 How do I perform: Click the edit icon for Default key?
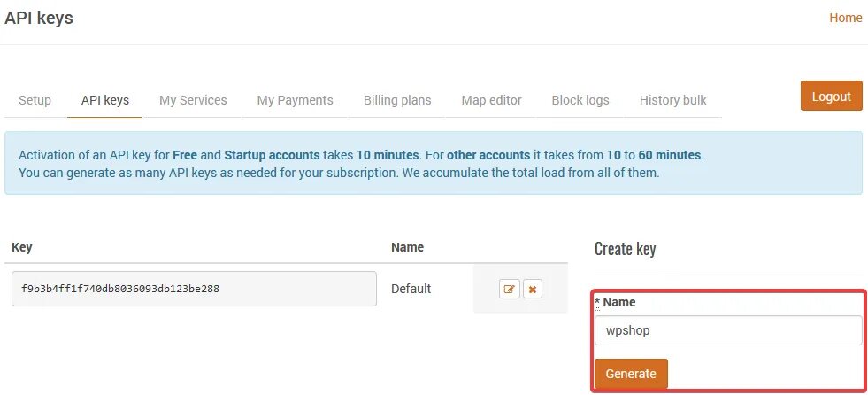(510, 290)
